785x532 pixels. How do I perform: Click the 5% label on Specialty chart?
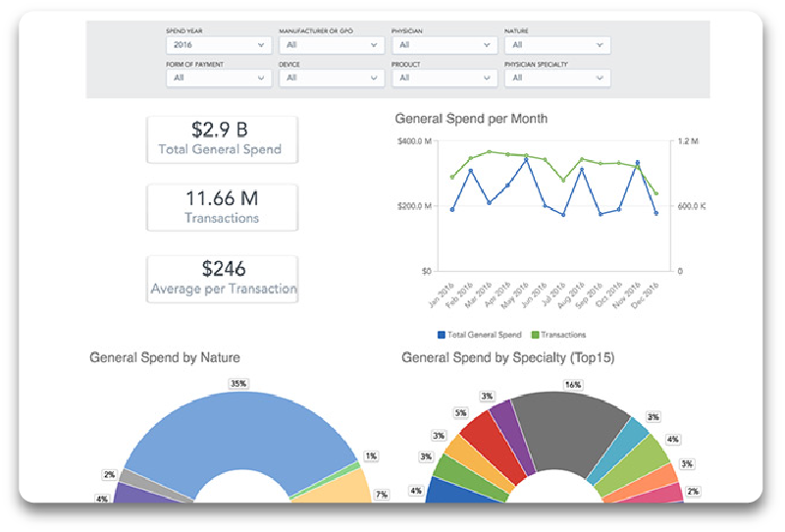pyautogui.click(x=460, y=413)
